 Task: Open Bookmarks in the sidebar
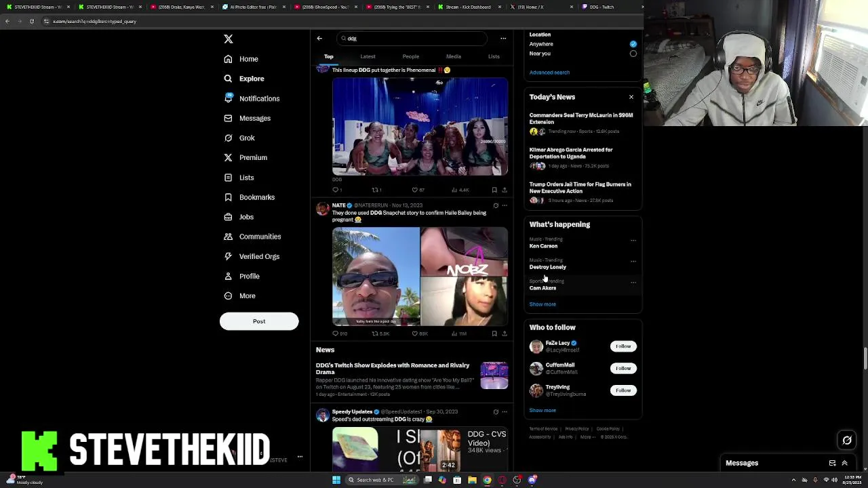(x=250, y=197)
